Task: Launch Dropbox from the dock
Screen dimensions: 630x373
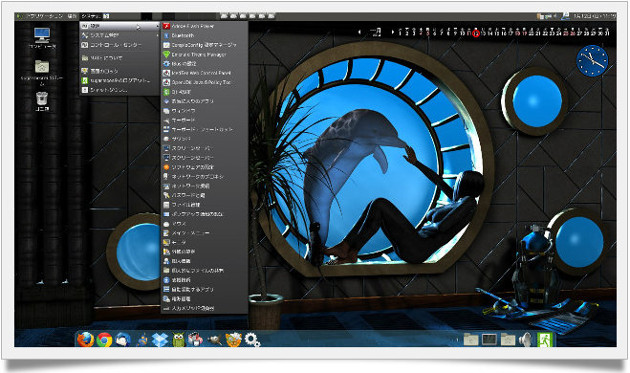Action: coord(160,340)
